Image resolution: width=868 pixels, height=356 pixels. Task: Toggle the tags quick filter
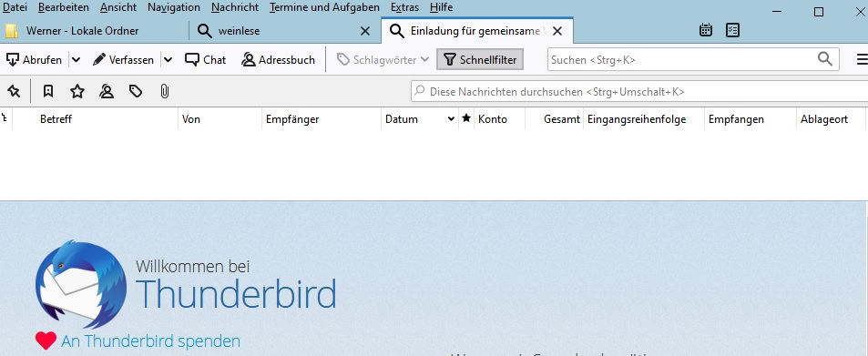click(x=136, y=91)
